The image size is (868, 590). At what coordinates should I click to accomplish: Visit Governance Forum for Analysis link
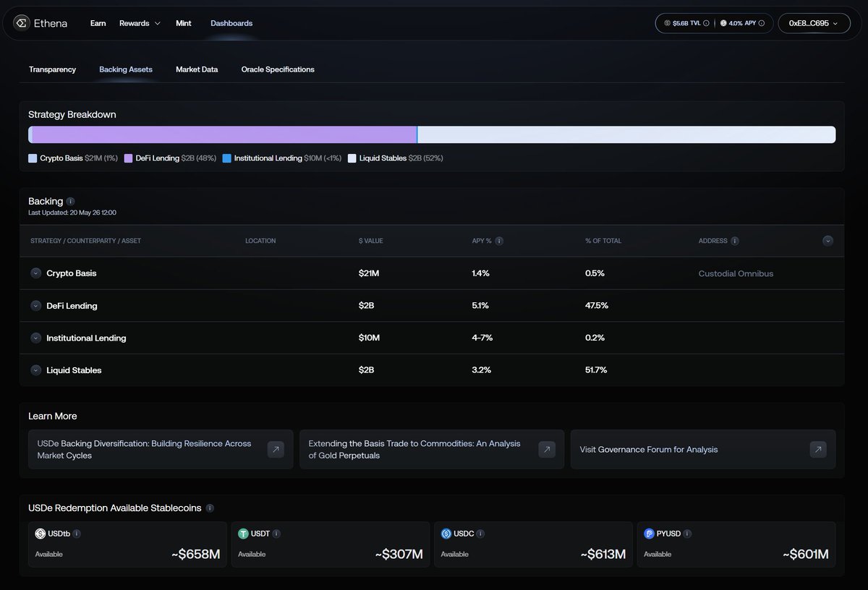coord(703,450)
